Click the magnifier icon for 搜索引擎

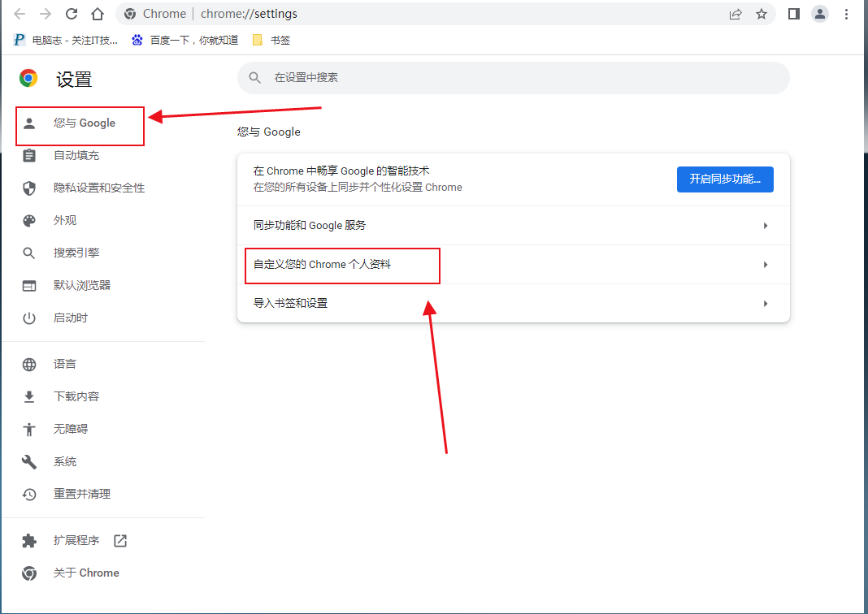[x=29, y=253]
